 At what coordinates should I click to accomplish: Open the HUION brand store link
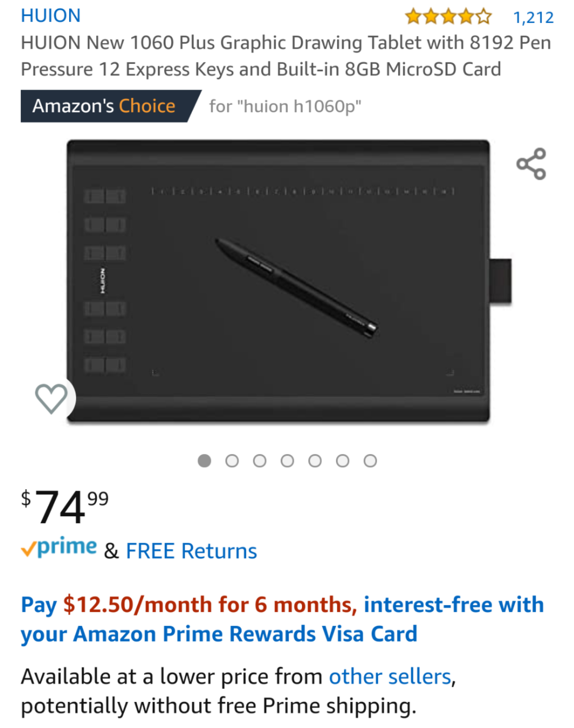tap(51, 16)
